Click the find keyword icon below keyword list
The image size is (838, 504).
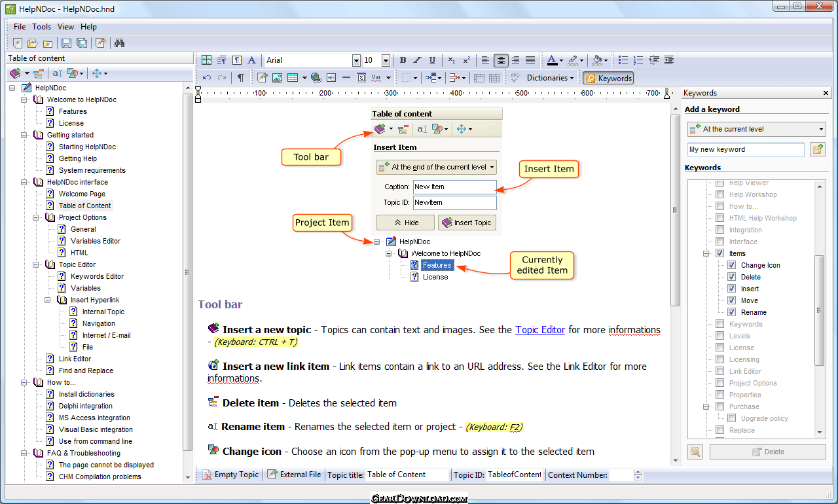(695, 452)
